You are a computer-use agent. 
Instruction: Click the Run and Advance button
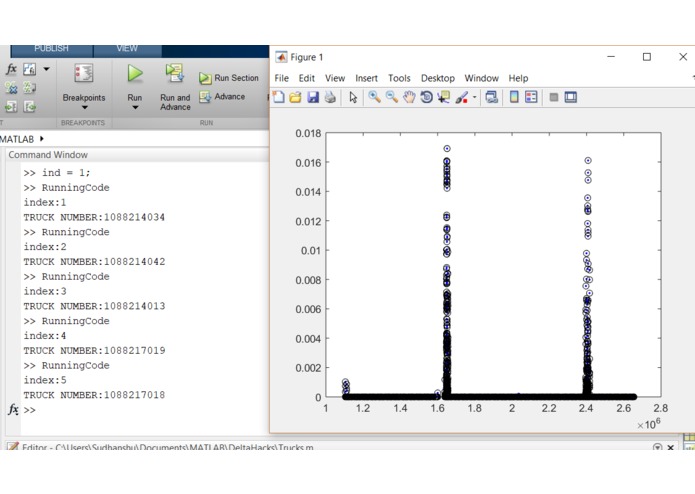click(x=175, y=87)
